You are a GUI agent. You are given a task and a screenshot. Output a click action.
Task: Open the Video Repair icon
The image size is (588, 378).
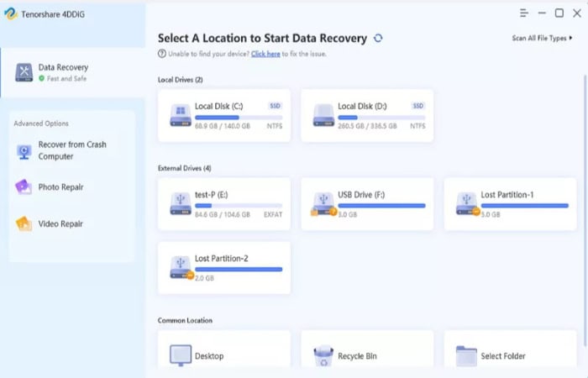24,223
